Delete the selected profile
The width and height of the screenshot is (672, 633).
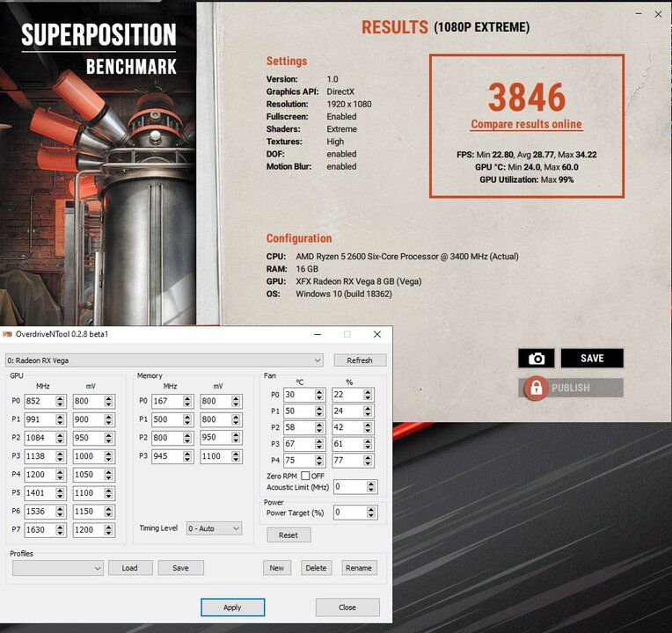(x=316, y=568)
